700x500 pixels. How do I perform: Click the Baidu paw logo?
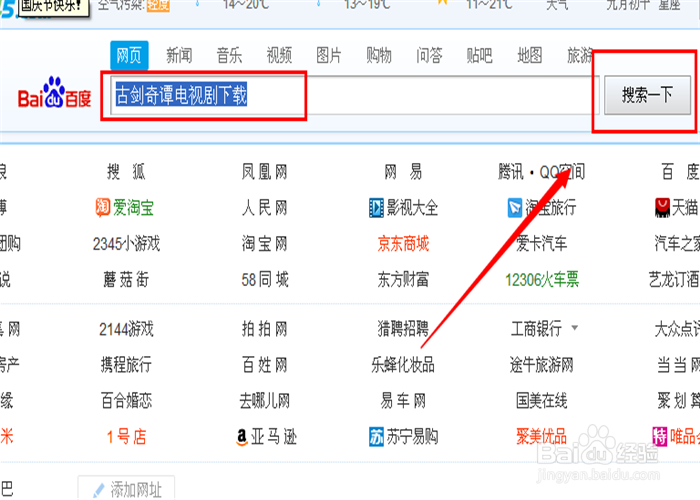tap(54, 92)
